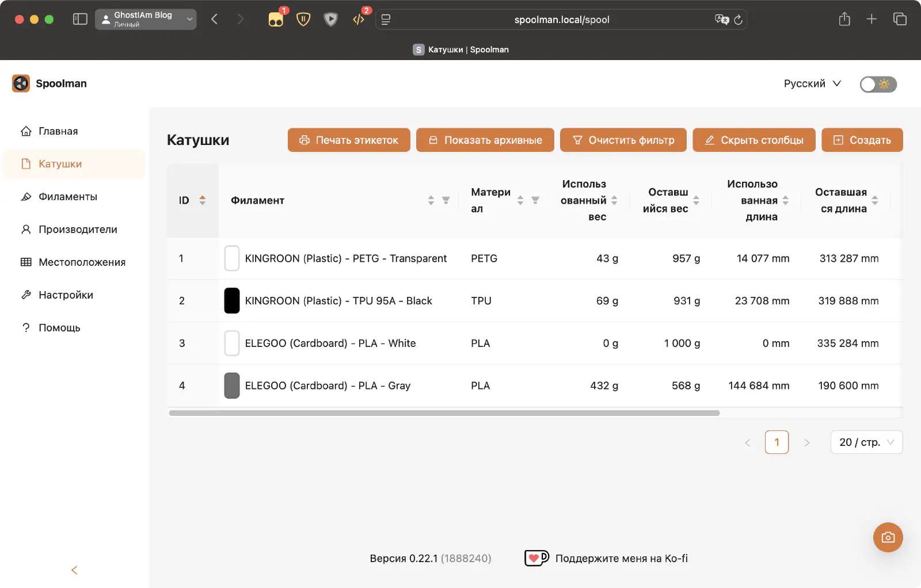Open filter for Материал column

point(535,200)
